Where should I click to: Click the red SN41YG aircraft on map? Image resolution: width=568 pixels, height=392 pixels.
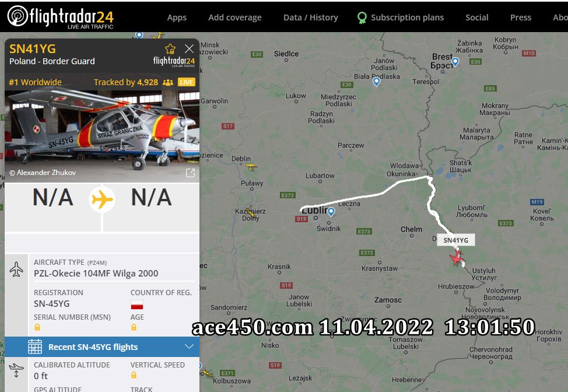point(457,258)
